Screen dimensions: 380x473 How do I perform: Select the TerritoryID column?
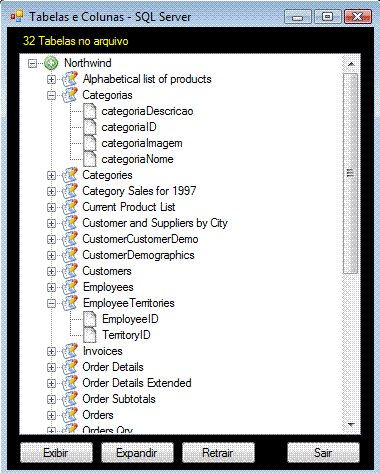(x=126, y=335)
